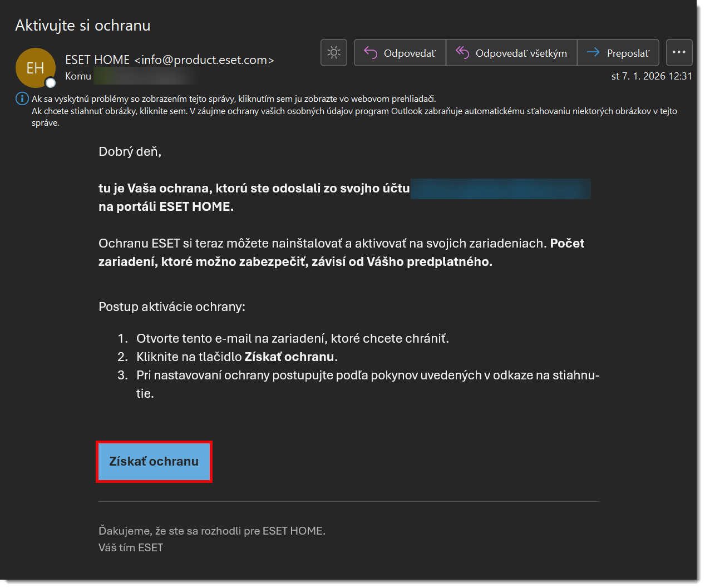Click the EH sender avatar
The width and height of the screenshot is (705, 588).
[35, 68]
